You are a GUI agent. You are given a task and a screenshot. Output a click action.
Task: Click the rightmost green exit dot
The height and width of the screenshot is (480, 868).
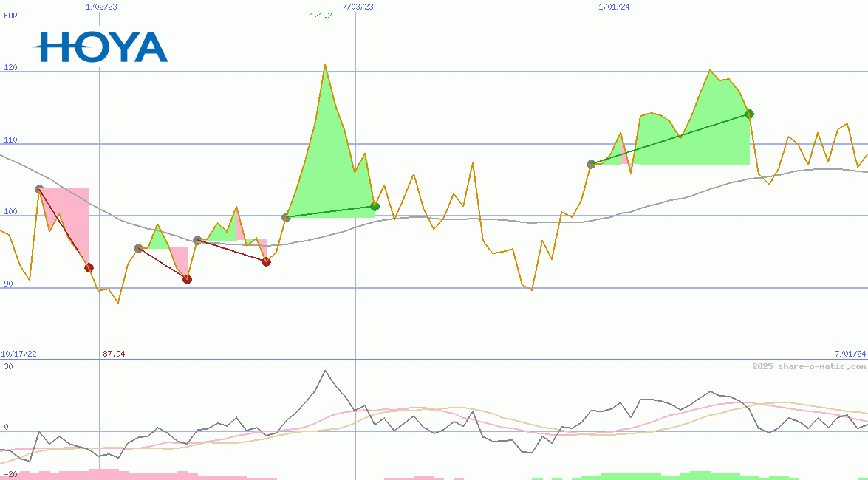point(749,114)
